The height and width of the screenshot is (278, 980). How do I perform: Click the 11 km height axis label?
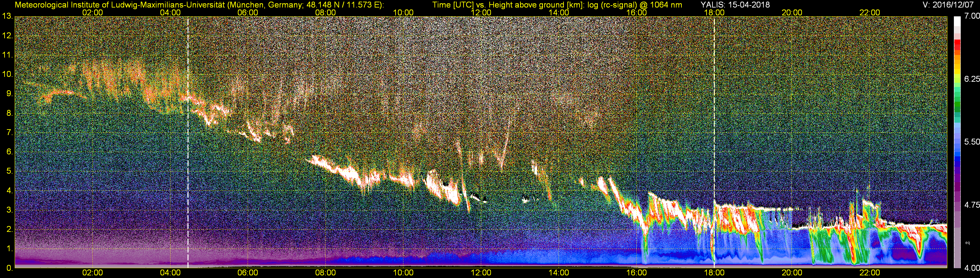click(x=7, y=55)
